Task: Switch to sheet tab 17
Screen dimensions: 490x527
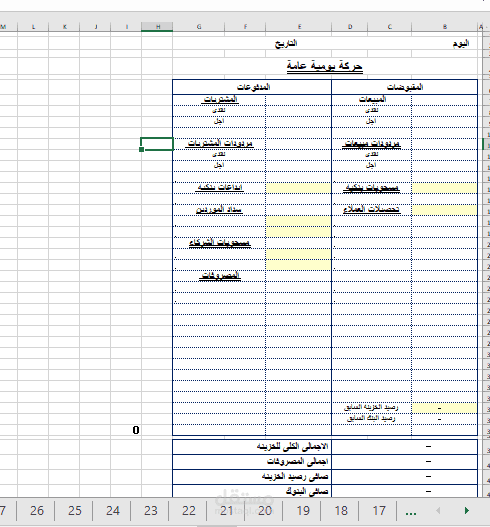Action: [379, 511]
